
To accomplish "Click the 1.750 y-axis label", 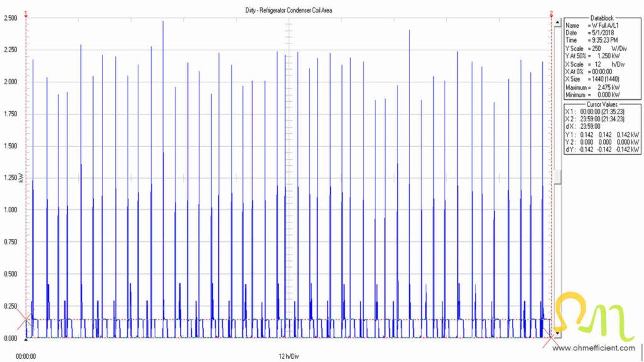I will click(x=10, y=114).
